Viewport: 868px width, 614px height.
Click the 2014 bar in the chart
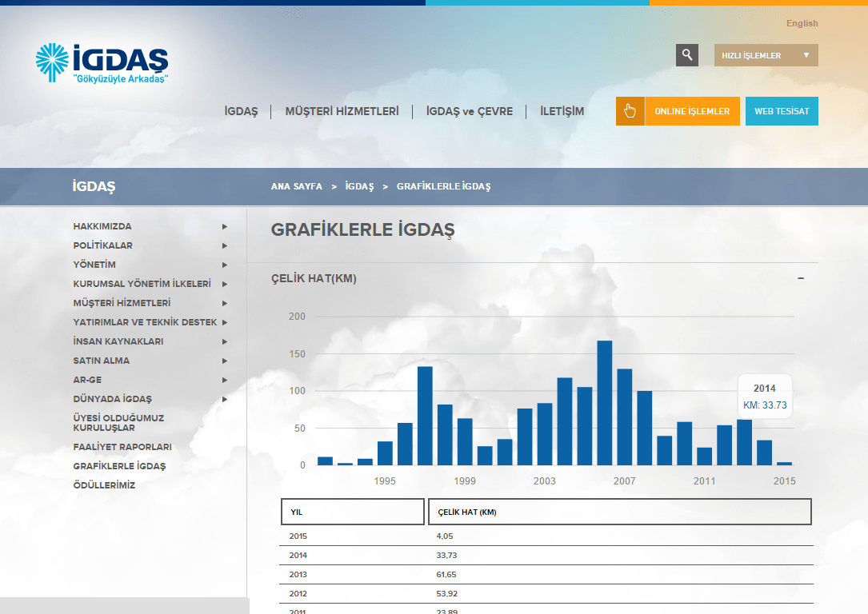click(x=765, y=453)
